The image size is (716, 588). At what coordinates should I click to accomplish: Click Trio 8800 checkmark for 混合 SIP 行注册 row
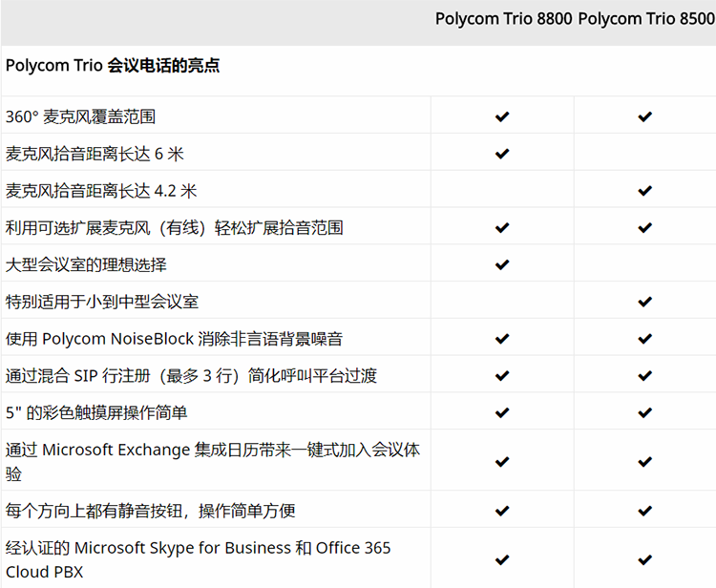502,376
